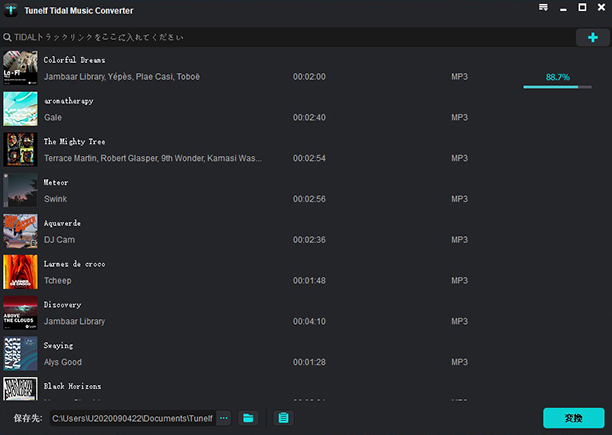Screen dimensions: 612x435
Task: Click MP3 format label of Swaying
Action: [459, 362]
